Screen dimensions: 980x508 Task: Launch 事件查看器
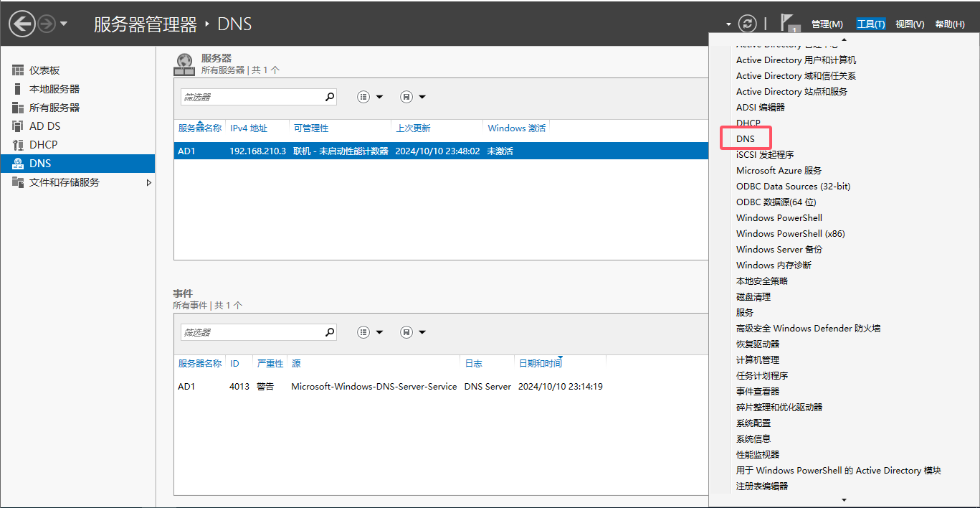point(758,392)
